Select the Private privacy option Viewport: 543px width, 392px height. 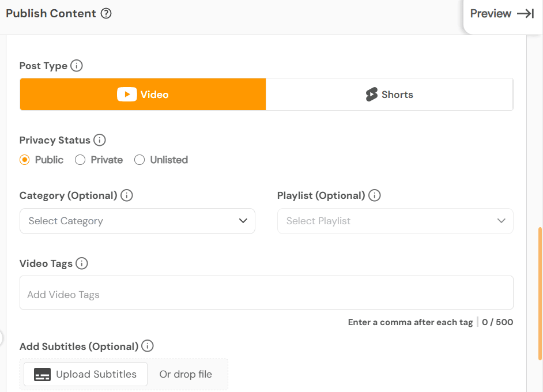[x=80, y=160]
